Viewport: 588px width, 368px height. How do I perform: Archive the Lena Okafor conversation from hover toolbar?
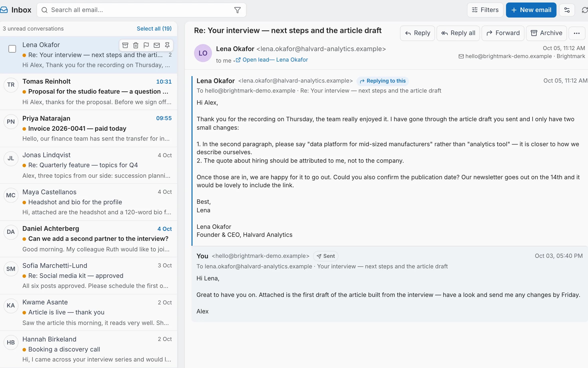point(125,45)
